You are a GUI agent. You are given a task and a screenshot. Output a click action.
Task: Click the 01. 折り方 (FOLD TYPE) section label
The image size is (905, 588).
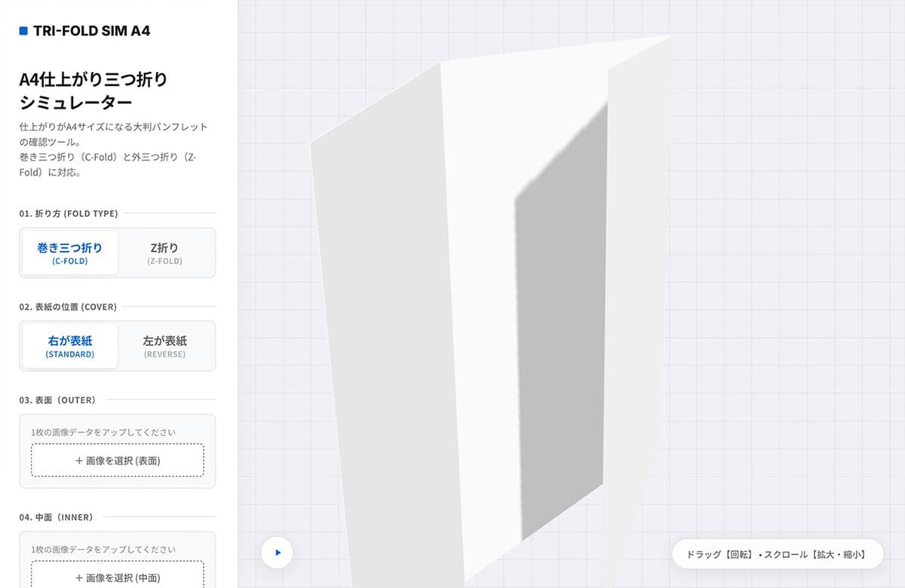(x=69, y=213)
